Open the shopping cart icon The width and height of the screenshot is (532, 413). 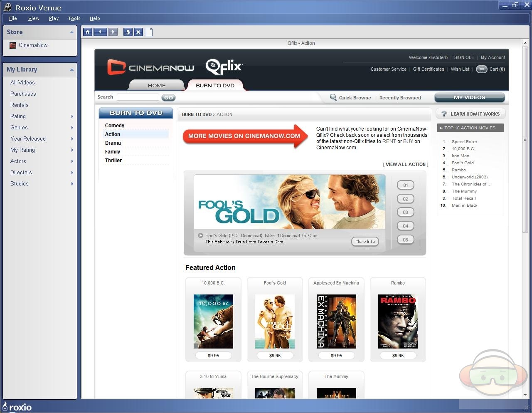(x=481, y=69)
